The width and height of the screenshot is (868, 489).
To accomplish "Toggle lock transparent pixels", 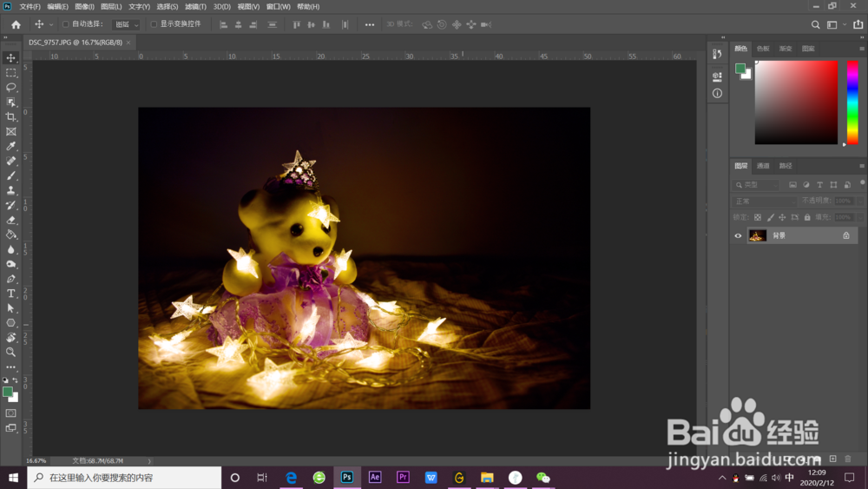I will [x=757, y=218].
